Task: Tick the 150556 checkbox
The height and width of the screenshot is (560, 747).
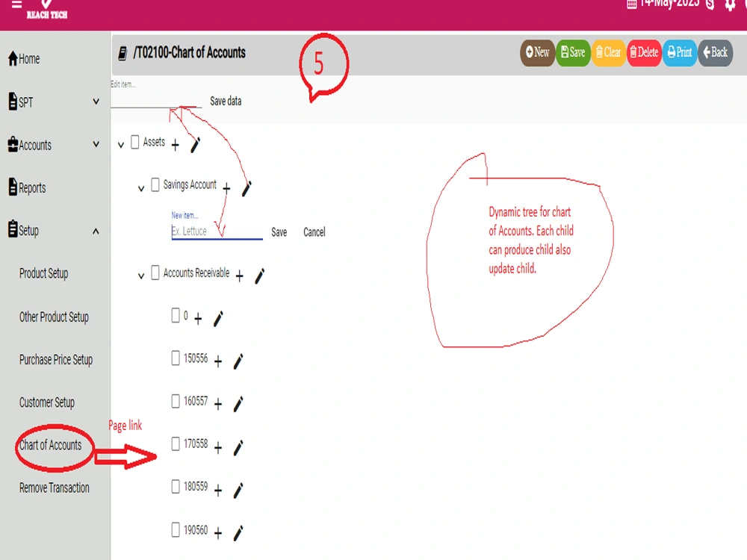Action: (176, 358)
